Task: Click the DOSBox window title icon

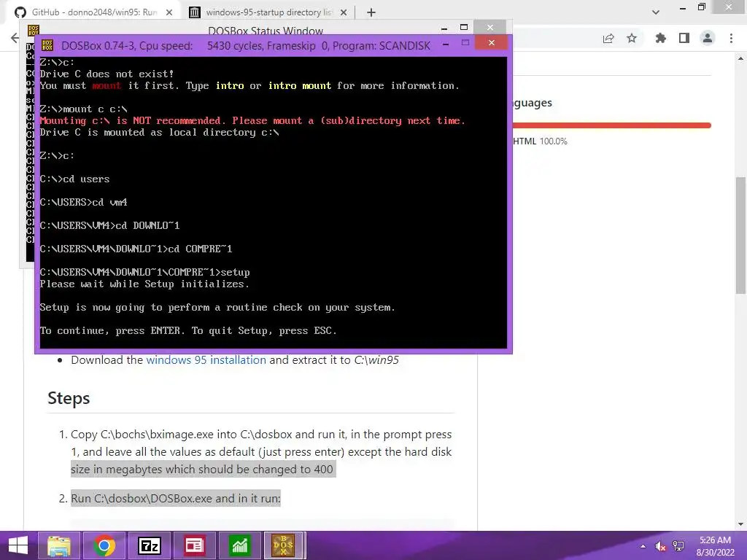Action: click(47, 45)
